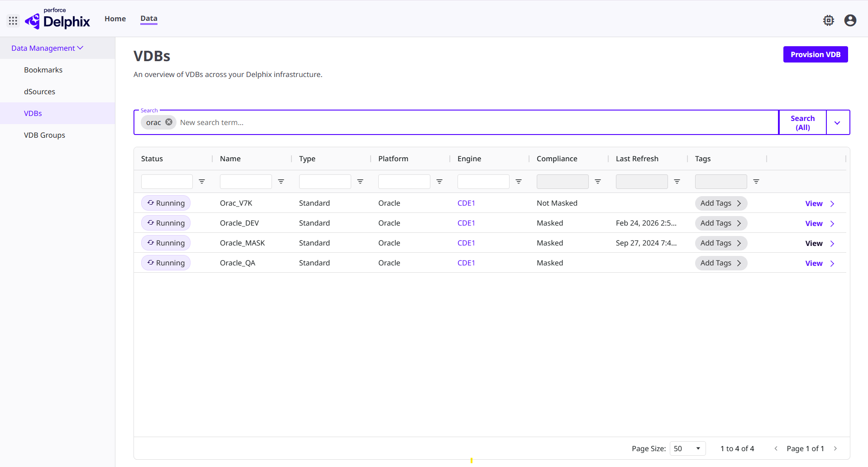Open the CDE1 engine link for Oracle_DEV
868x467 pixels.
[x=466, y=223]
